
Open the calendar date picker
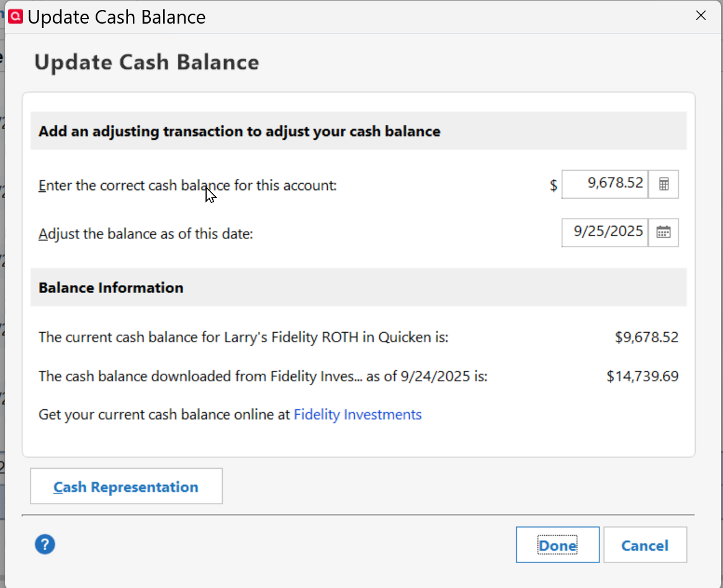click(x=663, y=232)
